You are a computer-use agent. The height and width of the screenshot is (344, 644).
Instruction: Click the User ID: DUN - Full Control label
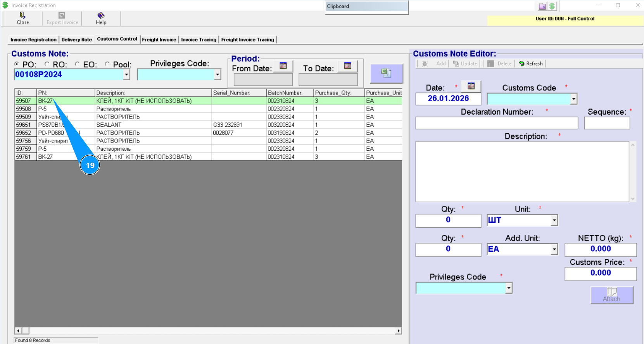coord(565,19)
